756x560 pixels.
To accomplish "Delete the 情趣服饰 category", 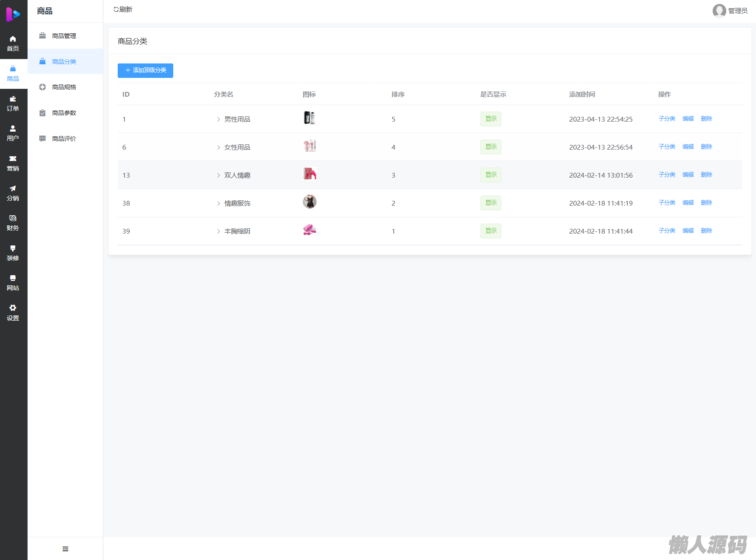I will click(707, 203).
